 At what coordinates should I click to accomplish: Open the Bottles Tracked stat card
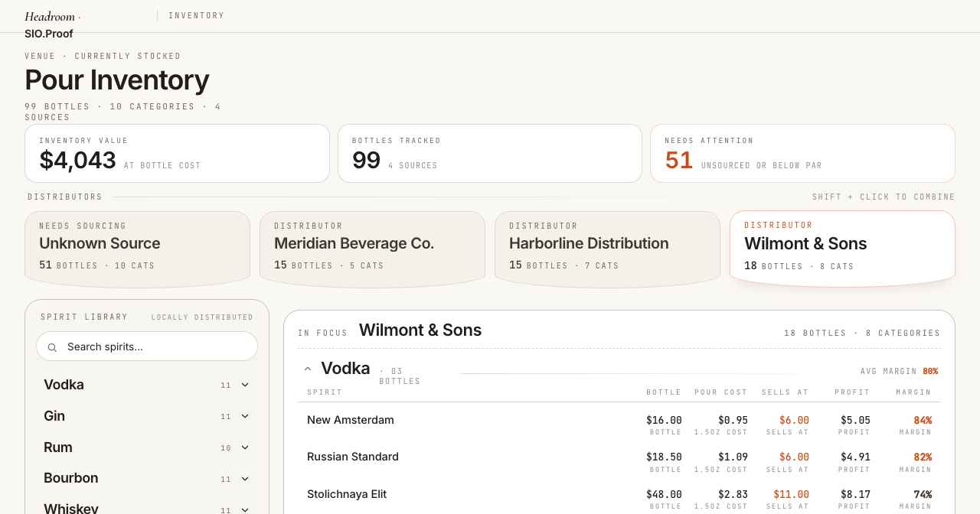pos(490,154)
